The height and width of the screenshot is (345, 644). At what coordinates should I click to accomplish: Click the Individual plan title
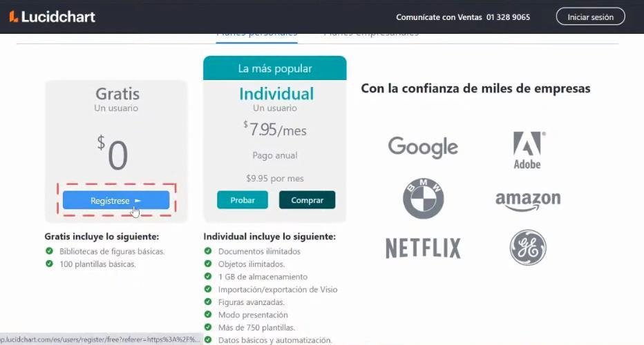point(276,94)
